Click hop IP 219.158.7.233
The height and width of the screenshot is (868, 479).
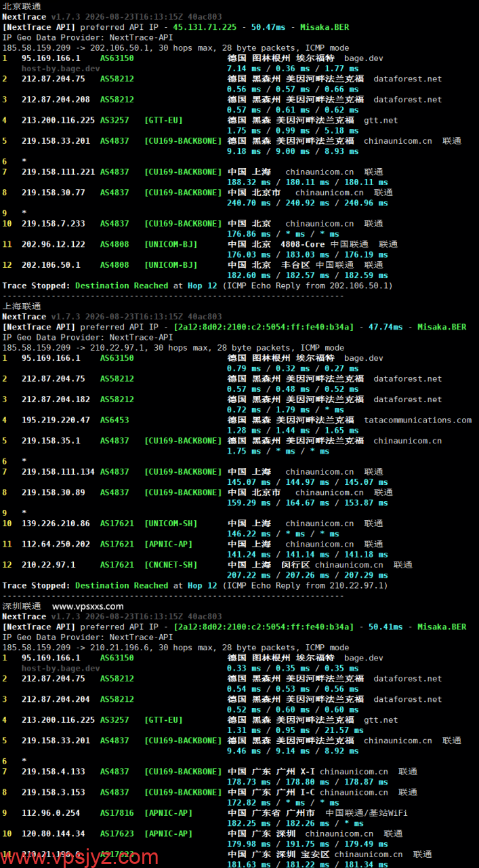pos(54,224)
